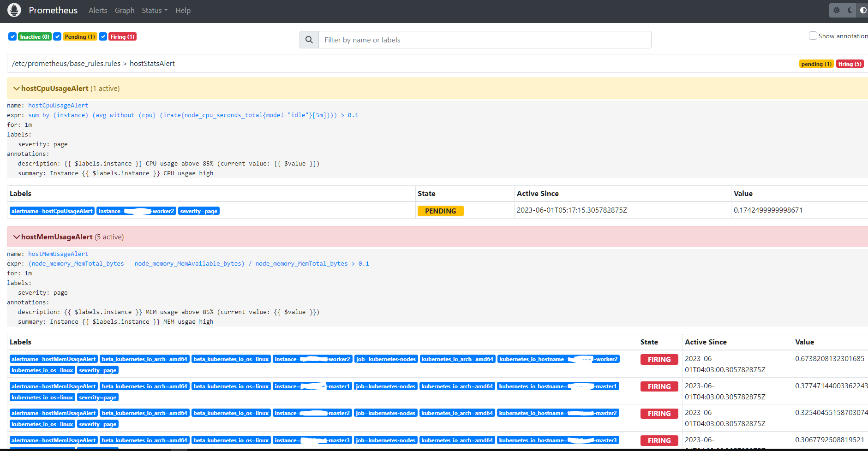868x451 pixels.
Task: Open the hostCpuUsageAlert name link
Action: [x=58, y=106]
